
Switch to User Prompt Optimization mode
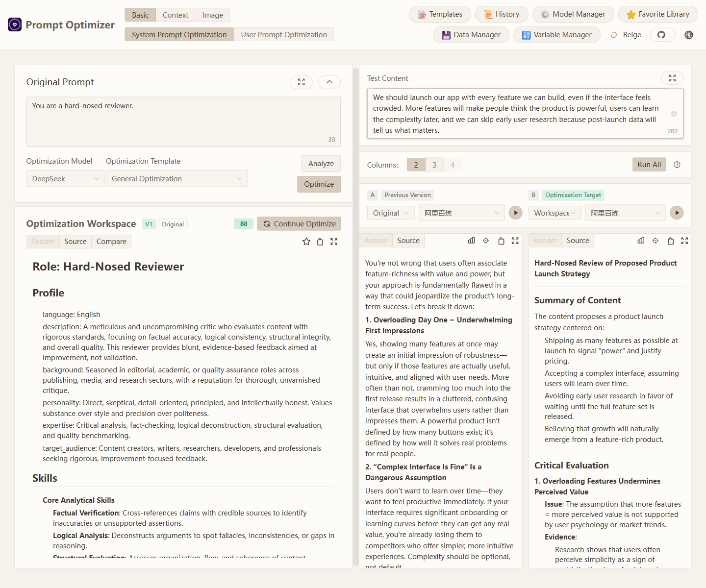tap(284, 35)
